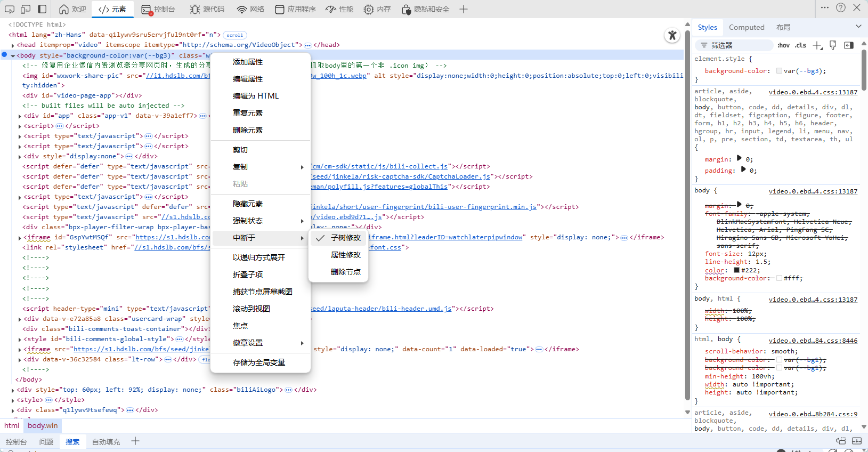Select 删除元素 in the context menu
This screenshot has width=868, height=452.
tap(261, 130)
